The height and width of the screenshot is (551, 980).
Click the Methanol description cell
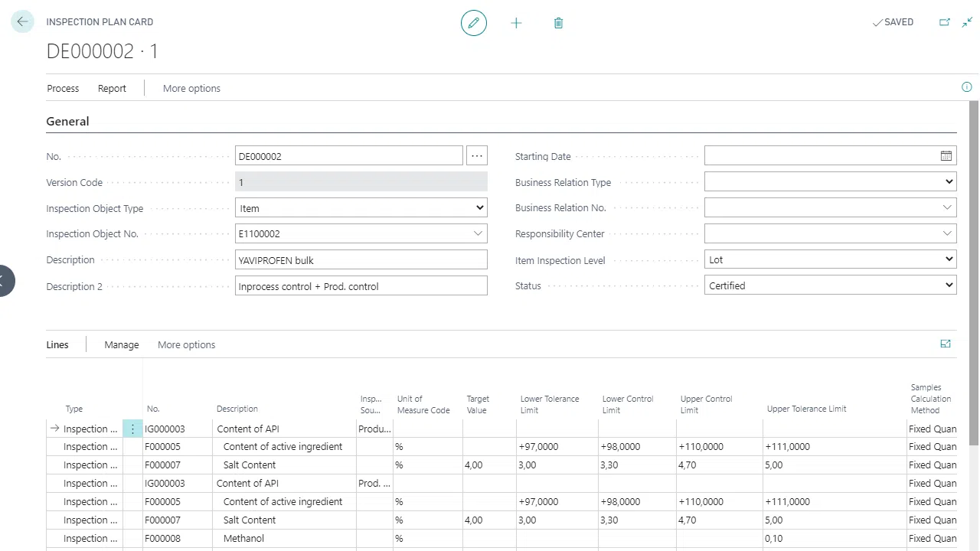285,539
